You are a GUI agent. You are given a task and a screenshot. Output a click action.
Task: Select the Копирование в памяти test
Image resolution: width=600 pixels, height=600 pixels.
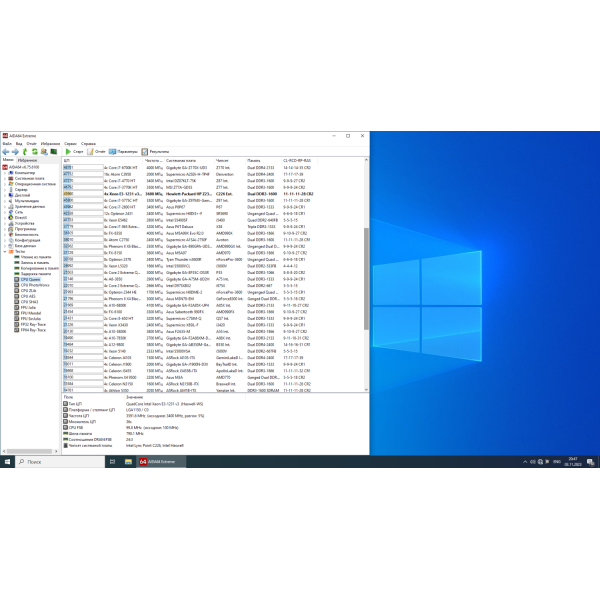tap(40, 268)
